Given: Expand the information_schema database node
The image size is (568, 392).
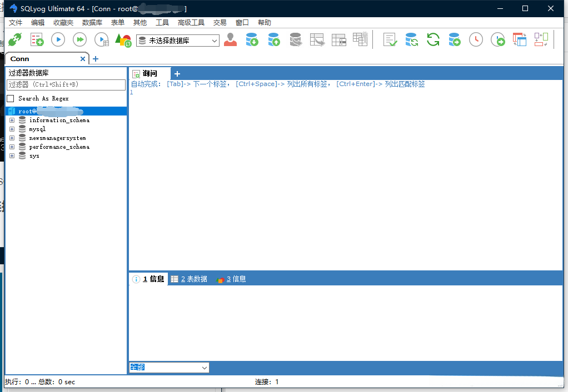Looking at the screenshot, I should point(12,120).
